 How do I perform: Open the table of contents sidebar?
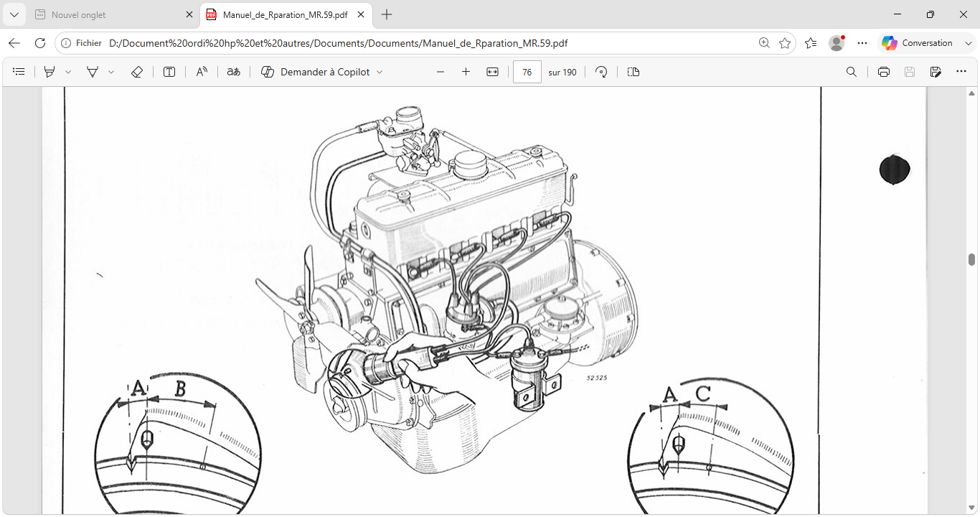click(19, 72)
